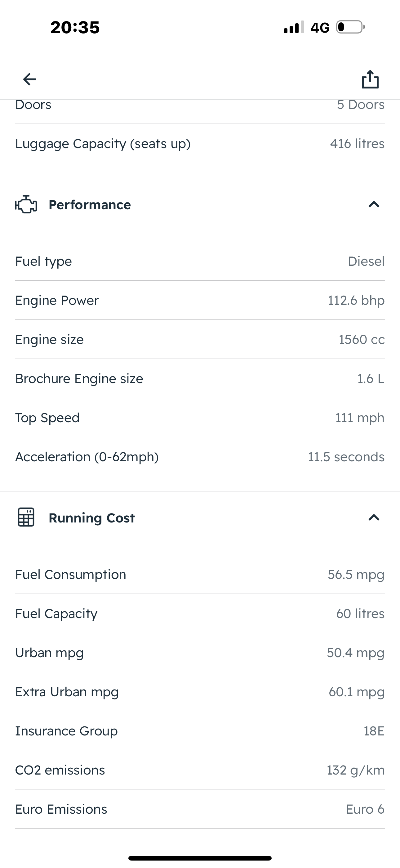Tap the Euro 6 emissions value
Screen dimensions: 400x868
[365, 809]
